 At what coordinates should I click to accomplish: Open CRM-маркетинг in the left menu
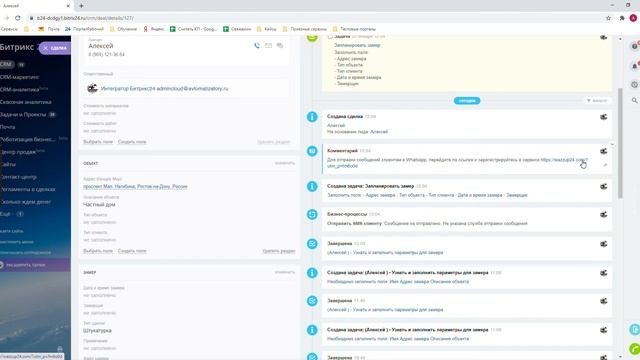(19, 77)
